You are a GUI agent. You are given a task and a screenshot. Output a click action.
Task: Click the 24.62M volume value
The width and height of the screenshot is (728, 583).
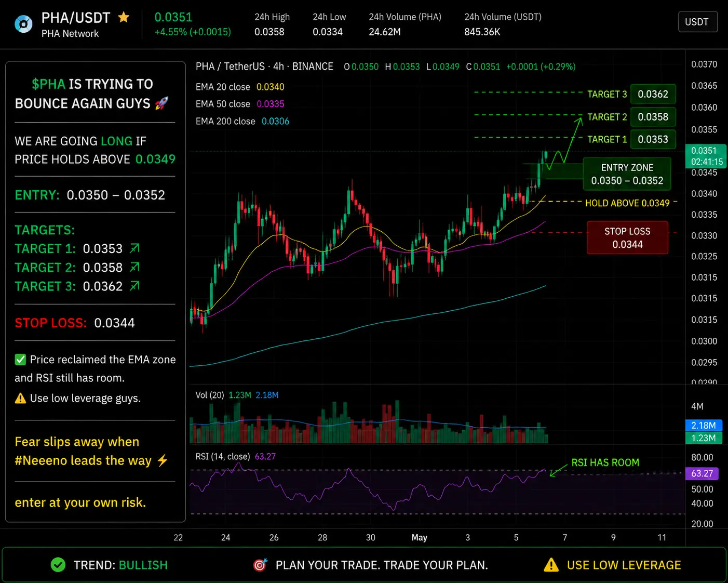(385, 32)
